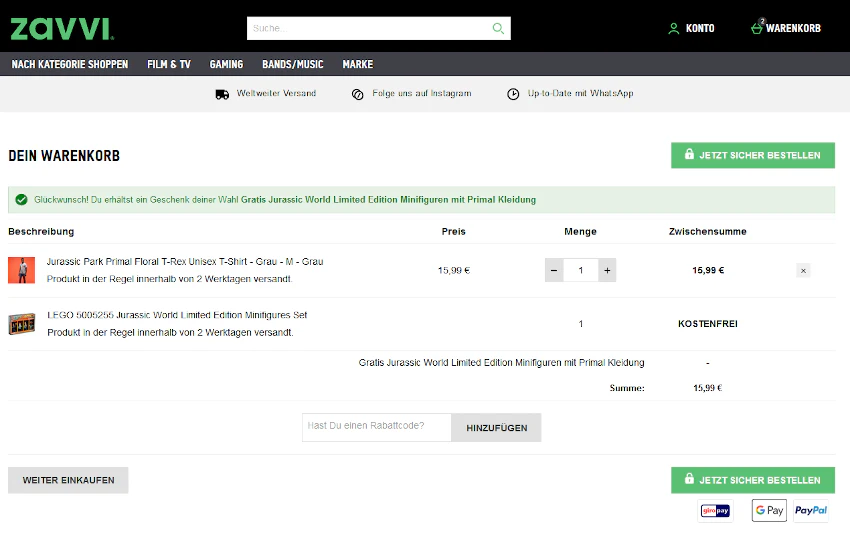Image resolution: width=850 pixels, height=535 pixels.
Task: Click the 'Summe:' label
Action: coord(627,388)
